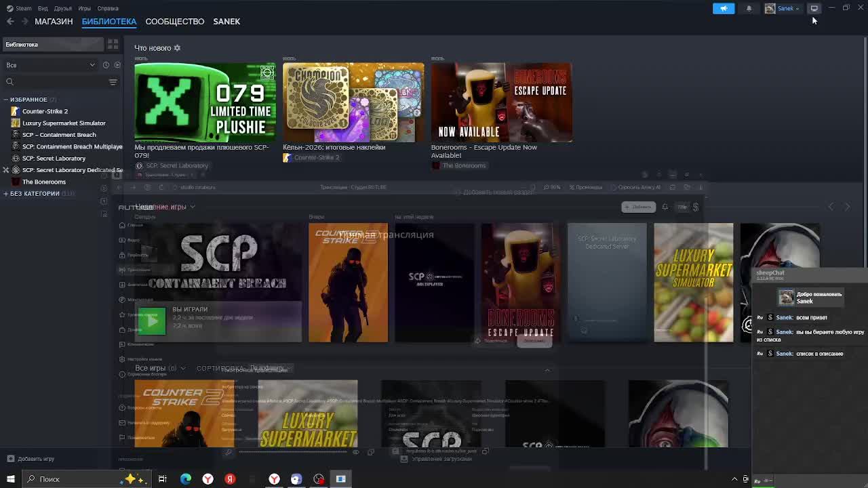Select SCP – Containment Breach in the sidebar
Image resolution: width=868 pixels, height=488 pixels.
click(59, 135)
